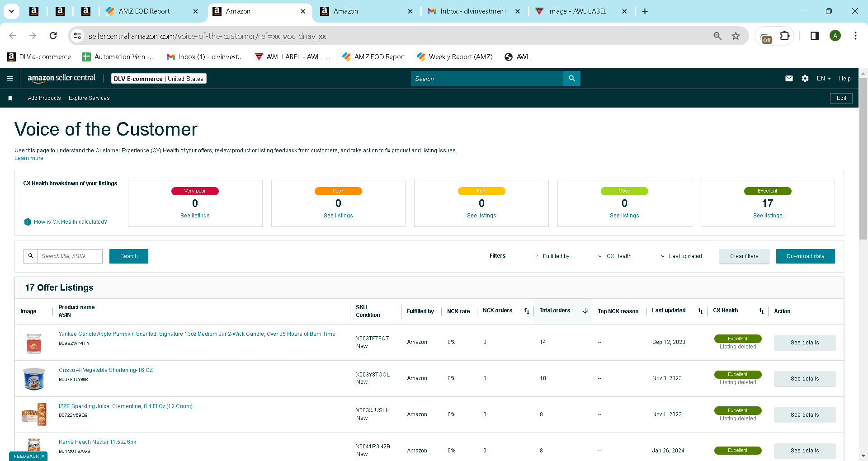This screenshot has width=868, height=461.
Task: Close the AMZ EOD Report tab
Action: 195,11
